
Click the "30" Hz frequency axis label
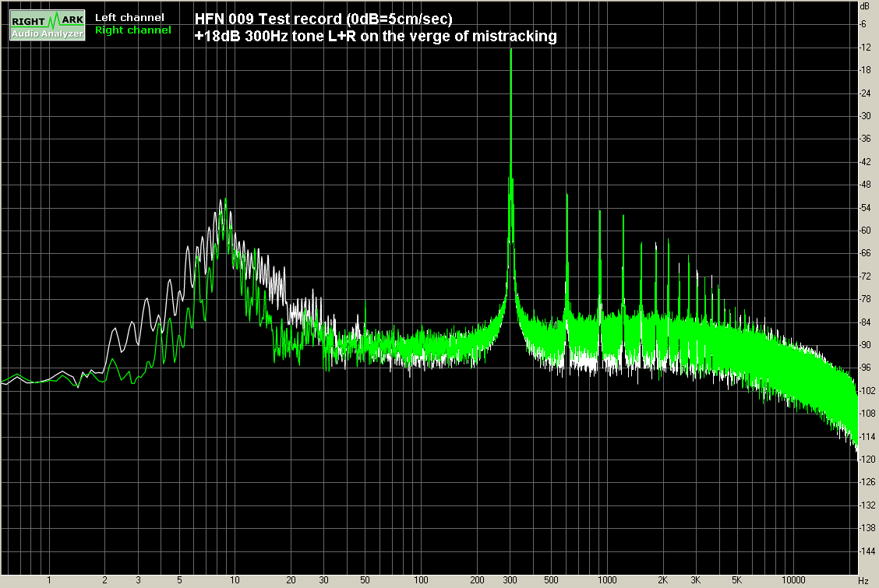pos(324,580)
